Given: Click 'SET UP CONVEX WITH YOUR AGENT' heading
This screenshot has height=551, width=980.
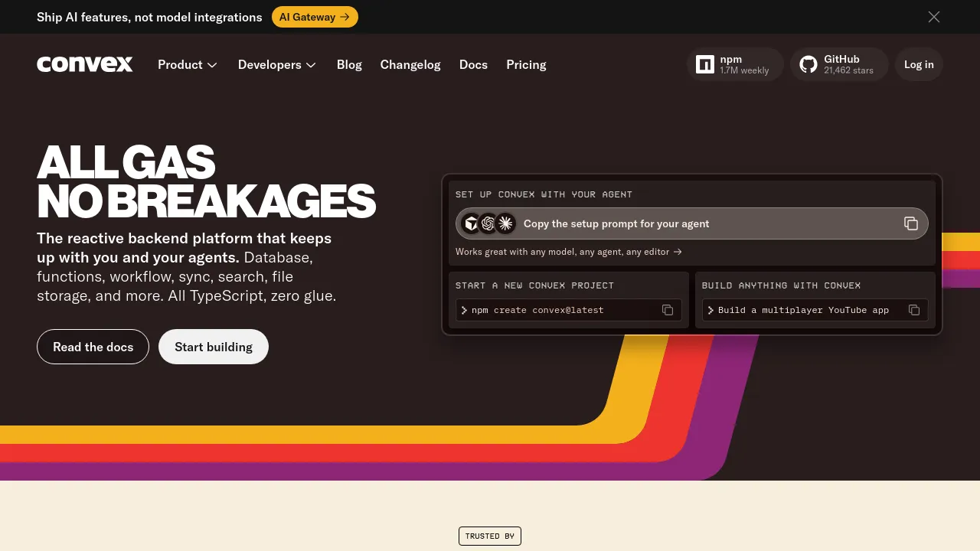Looking at the screenshot, I should click(544, 194).
